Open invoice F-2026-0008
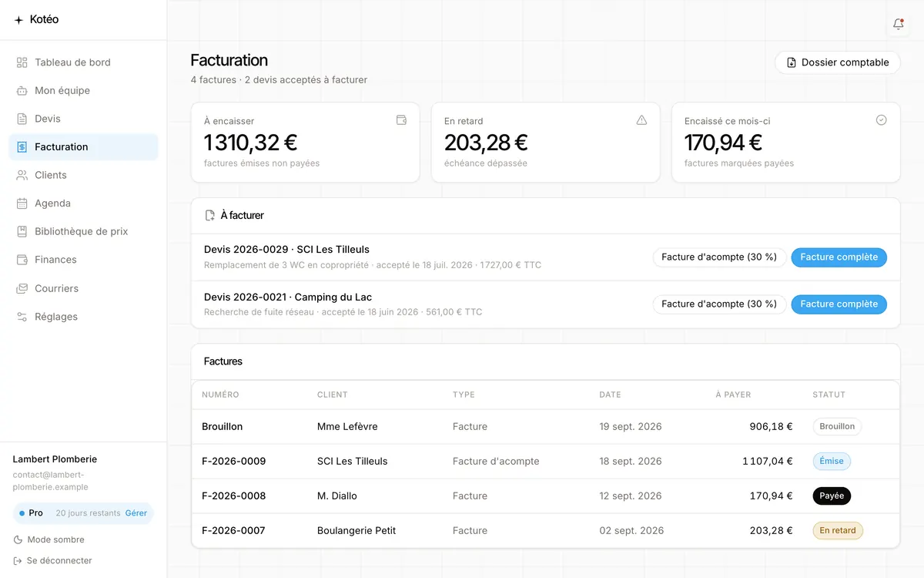The height and width of the screenshot is (578, 924). click(233, 496)
